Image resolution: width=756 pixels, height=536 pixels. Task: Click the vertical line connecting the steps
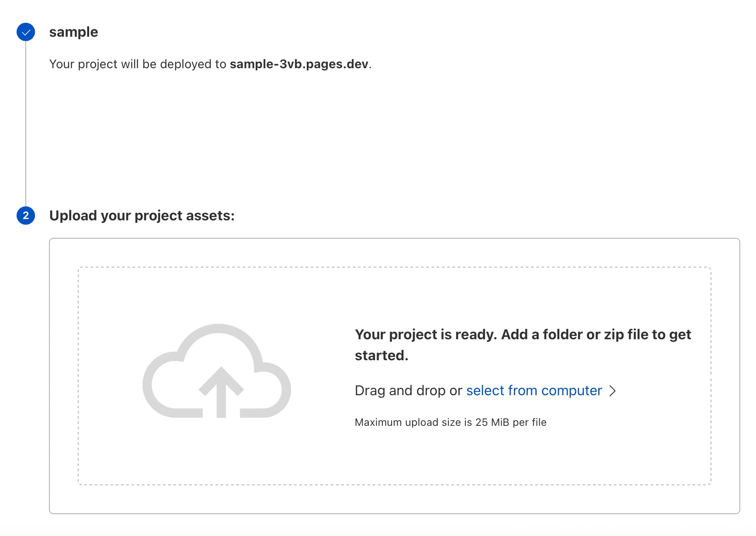click(26, 122)
